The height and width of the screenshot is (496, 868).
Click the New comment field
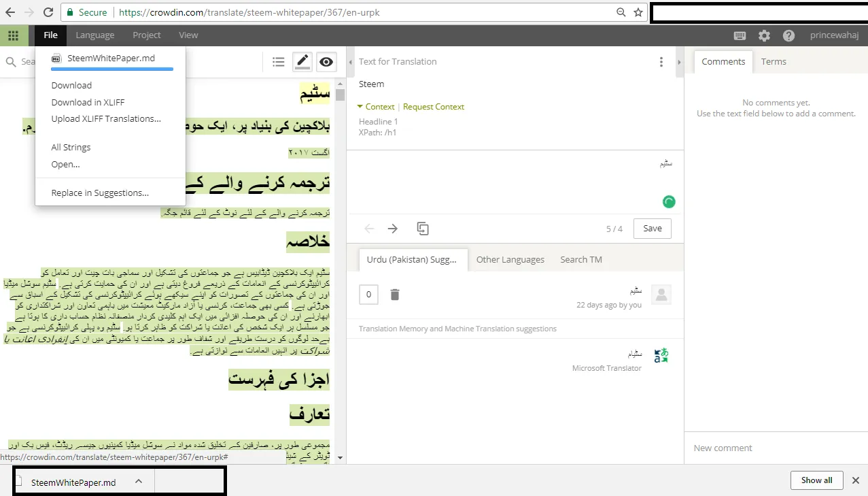[x=776, y=448]
